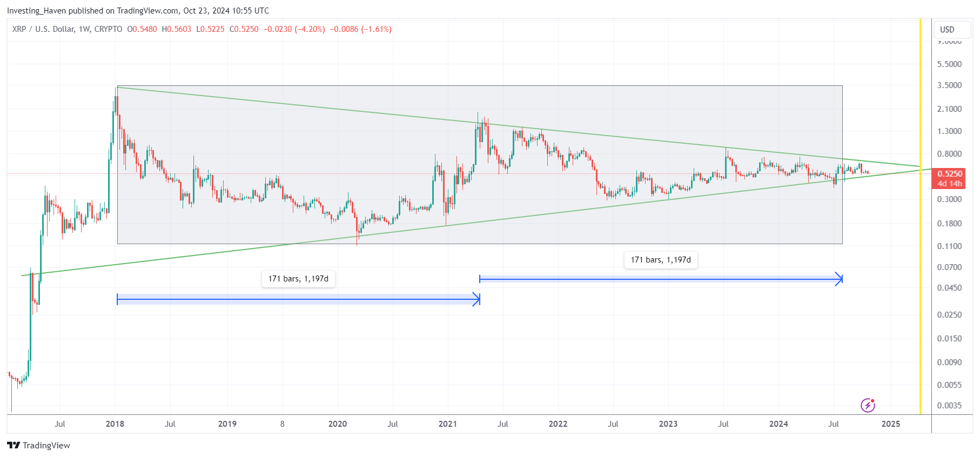Click the 0.0035 price axis label
This screenshot has height=457, width=980.
pos(950,405)
